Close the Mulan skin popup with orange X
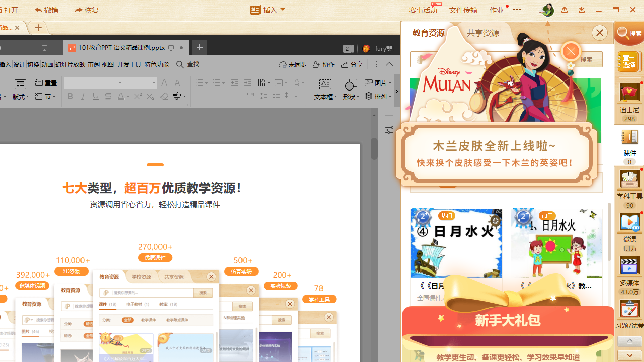The height and width of the screenshot is (362, 644). (x=571, y=51)
